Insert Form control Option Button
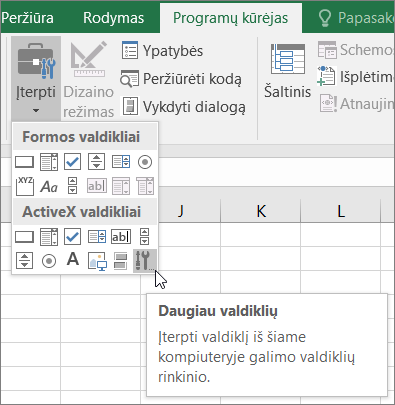The image size is (395, 405). coord(145,162)
